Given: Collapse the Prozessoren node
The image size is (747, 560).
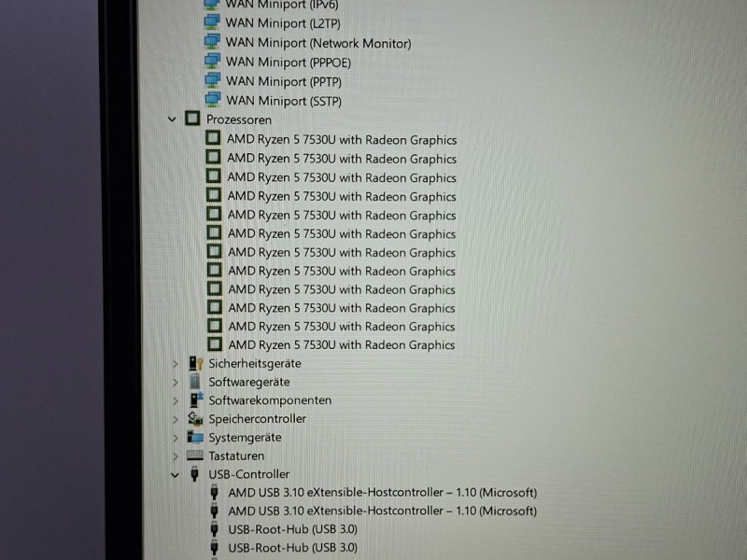Looking at the screenshot, I should click(x=172, y=119).
